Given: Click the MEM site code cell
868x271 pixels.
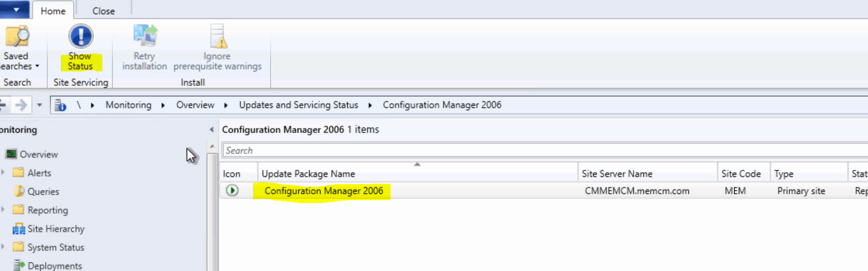Looking at the screenshot, I should pos(735,191).
